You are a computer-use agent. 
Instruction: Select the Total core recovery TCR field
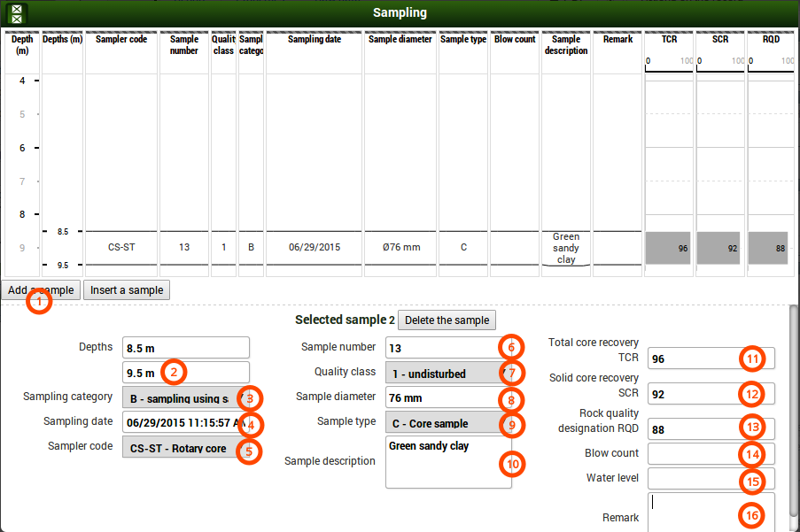[691, 359]
